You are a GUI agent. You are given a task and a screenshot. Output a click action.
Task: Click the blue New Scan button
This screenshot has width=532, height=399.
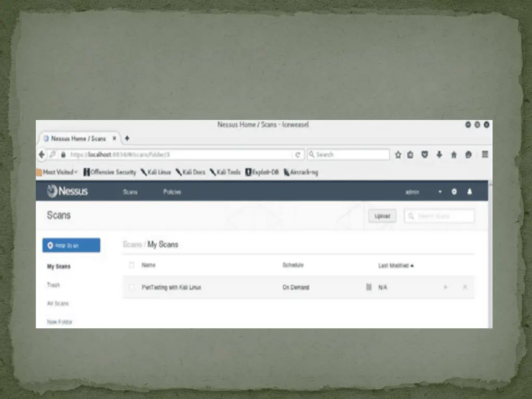[x=71, y=245]
